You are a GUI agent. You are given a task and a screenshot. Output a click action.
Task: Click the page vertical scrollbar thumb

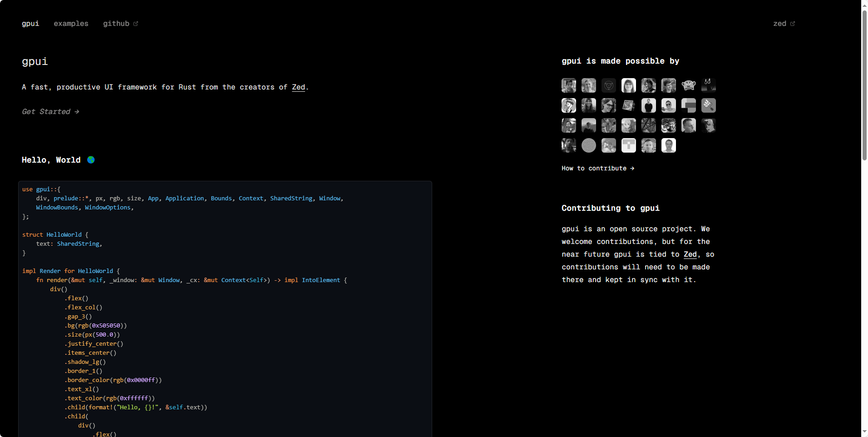click(x=864, y=85)
